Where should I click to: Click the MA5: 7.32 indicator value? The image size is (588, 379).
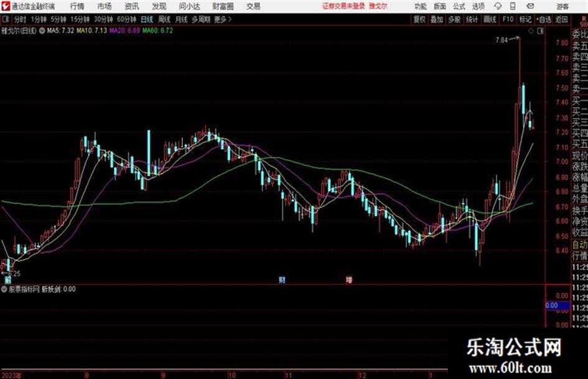(x=60, y=30)
